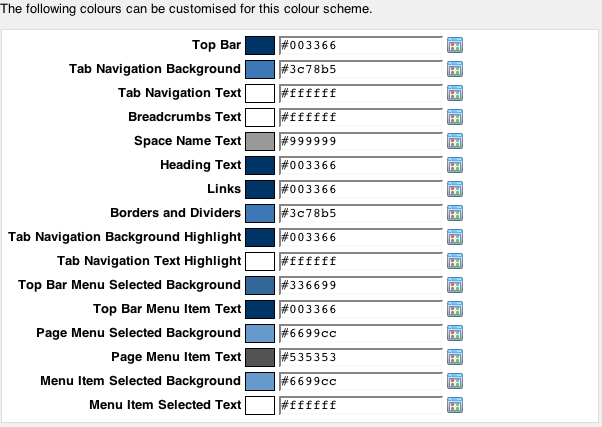Edit the Page Menu Item Text #535353 field
Screen dimensions: 602x427
pos(359,357)
